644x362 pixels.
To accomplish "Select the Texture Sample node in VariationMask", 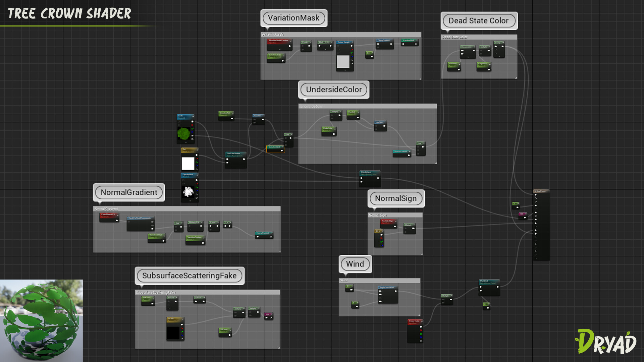I will 344,43.
